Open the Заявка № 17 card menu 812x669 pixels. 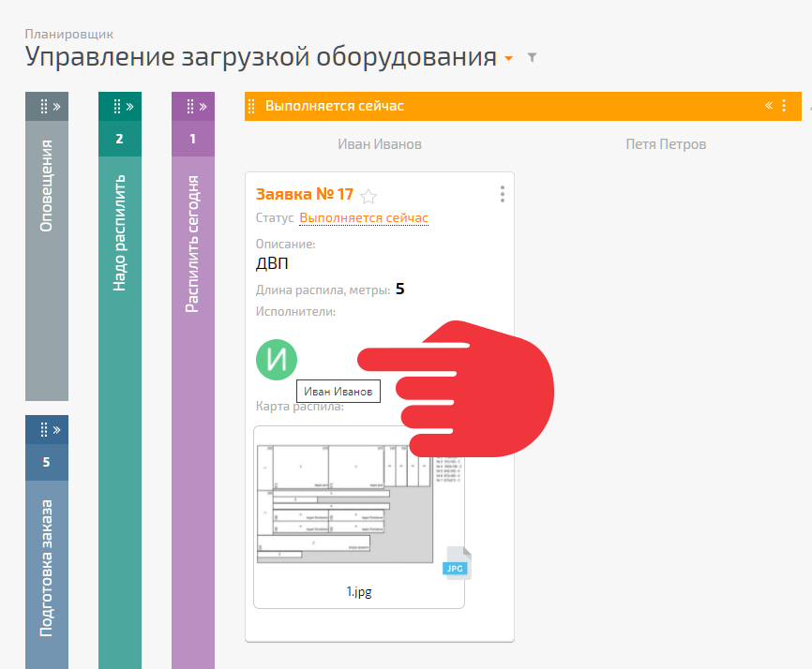[503, 194]
